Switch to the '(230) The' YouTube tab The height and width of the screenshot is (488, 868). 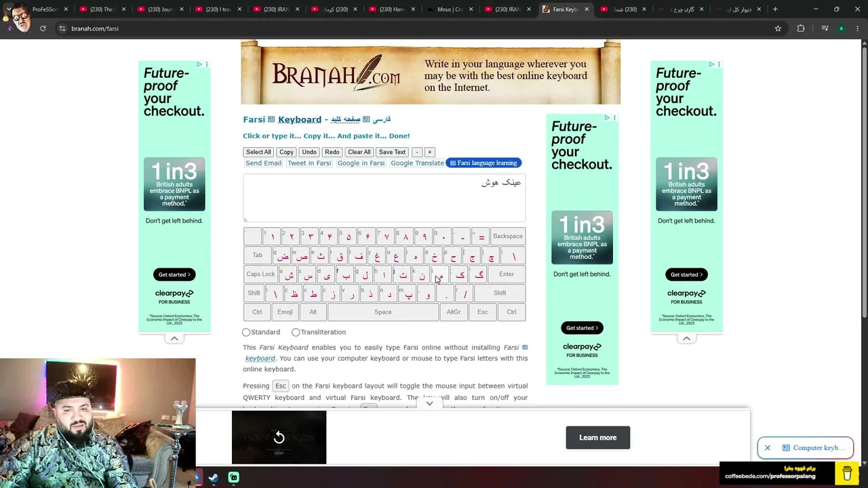102,9
